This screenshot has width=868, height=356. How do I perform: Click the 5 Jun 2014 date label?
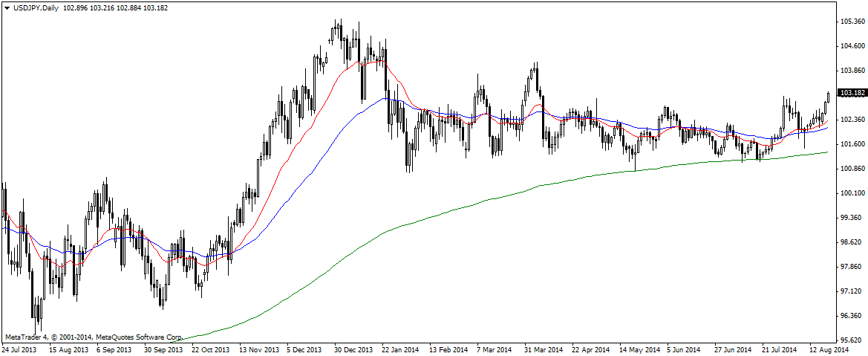point(684,349)
